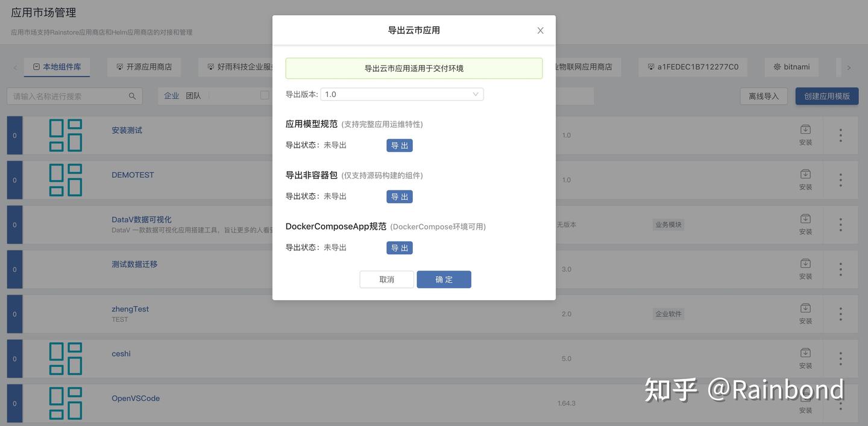Screen dimensions: 868x426
Task: Open more menu for zhengTest row
Action: click(x=840, y=313)
